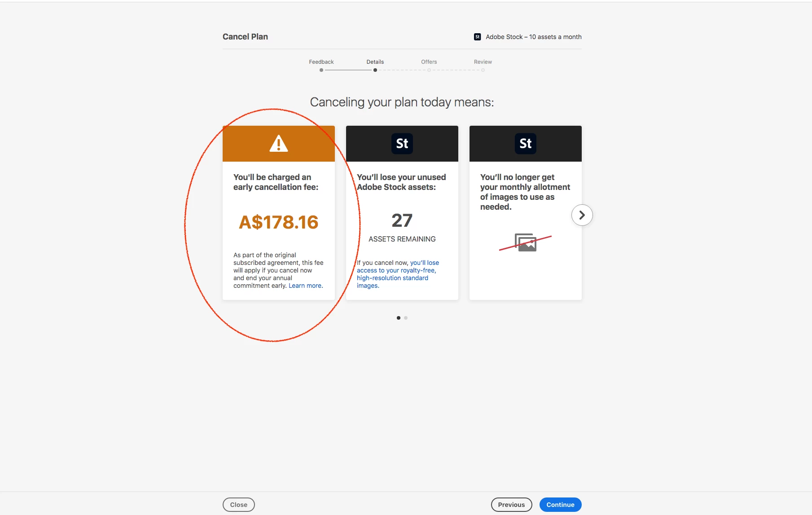Go back with the Previous button

coord(511,505)
